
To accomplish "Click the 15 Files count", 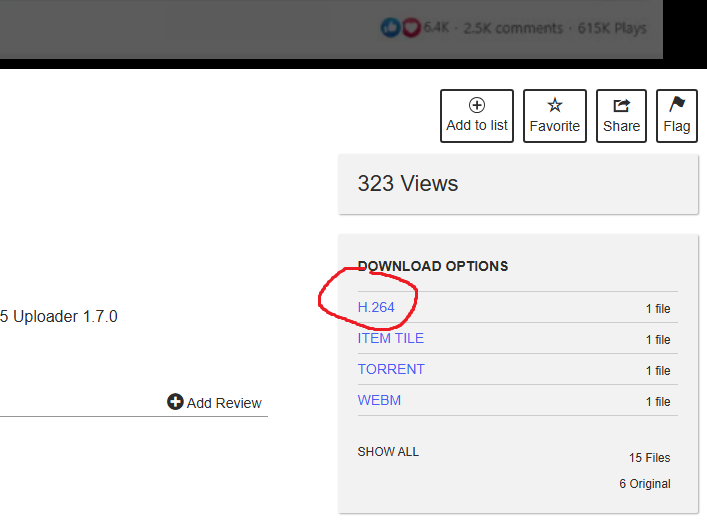I will [649, 458].
